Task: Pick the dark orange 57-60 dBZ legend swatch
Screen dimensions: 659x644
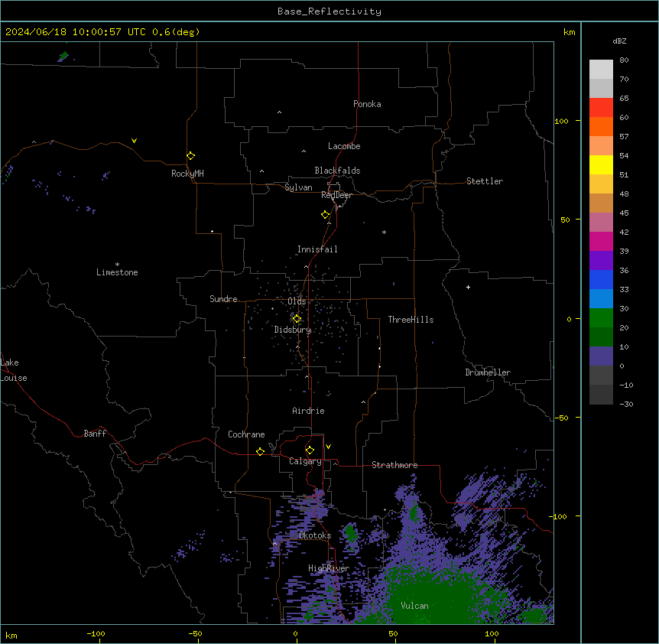Action: 601,126
